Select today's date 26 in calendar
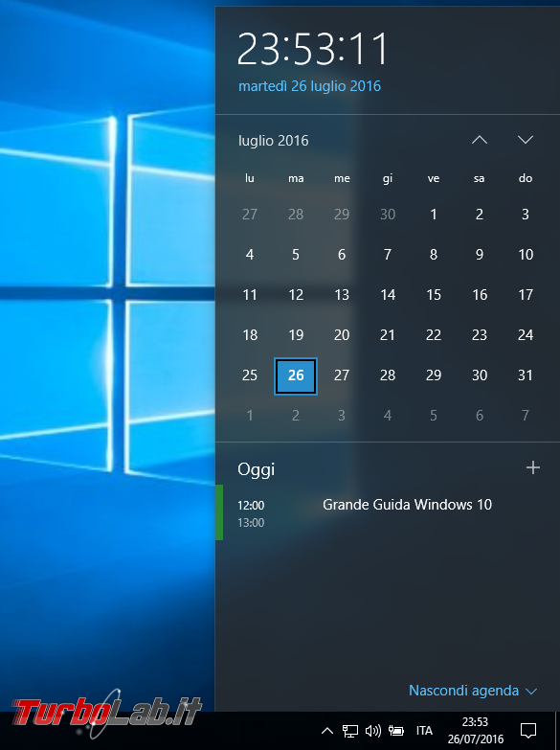The width and height of the screenshot is (560, 750). 296,375
